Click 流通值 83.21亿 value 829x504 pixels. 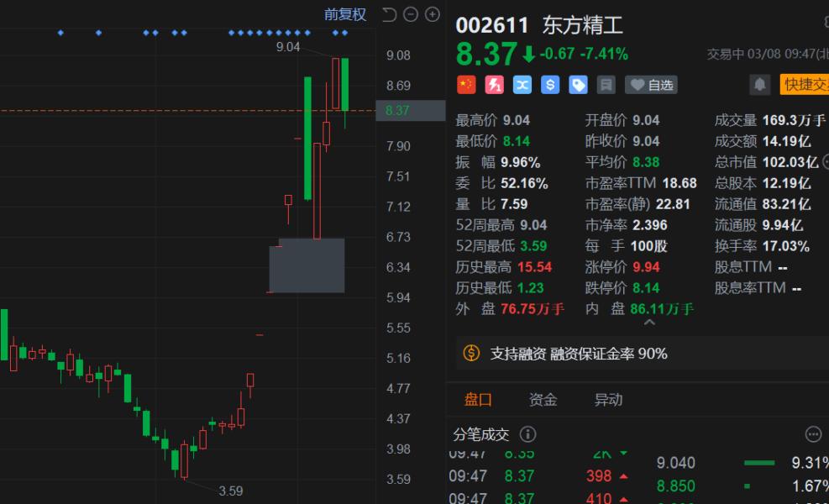click(786, 204)
